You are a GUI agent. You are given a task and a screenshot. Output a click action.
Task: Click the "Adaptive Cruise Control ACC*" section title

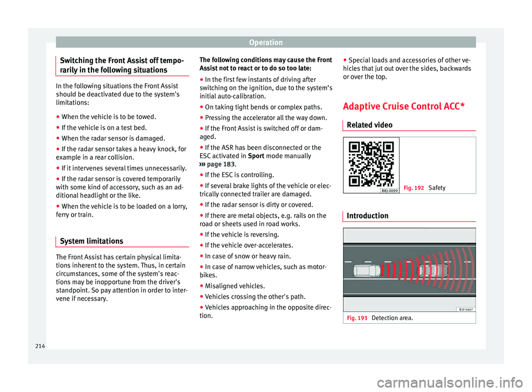[x=404, y=106]
